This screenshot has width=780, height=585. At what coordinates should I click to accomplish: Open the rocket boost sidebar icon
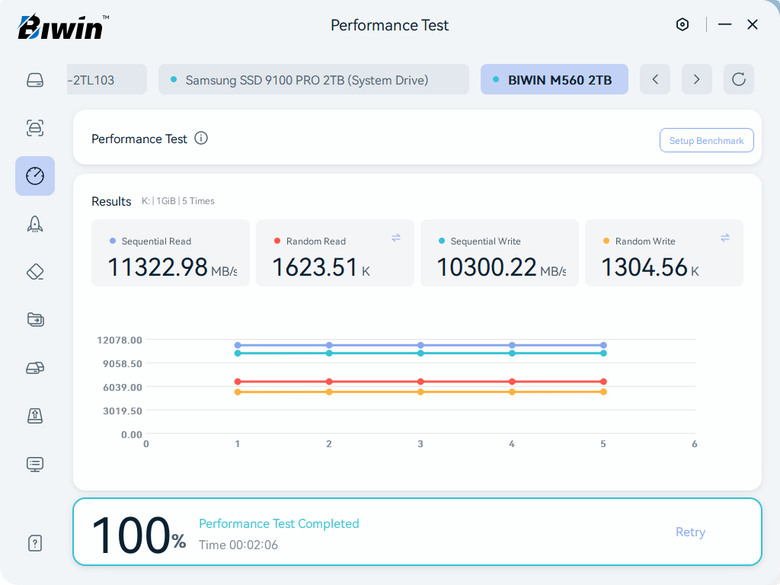[35, 224]
